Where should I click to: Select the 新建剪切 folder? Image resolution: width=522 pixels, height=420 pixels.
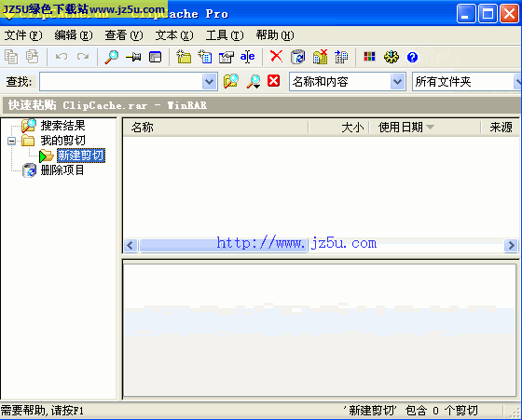click(x=81, y=156)
